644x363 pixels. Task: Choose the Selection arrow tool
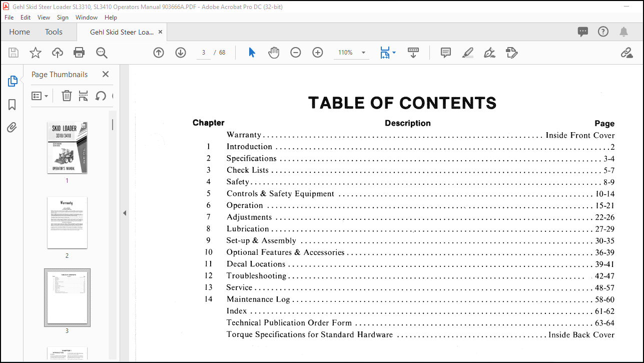[252, 53]
